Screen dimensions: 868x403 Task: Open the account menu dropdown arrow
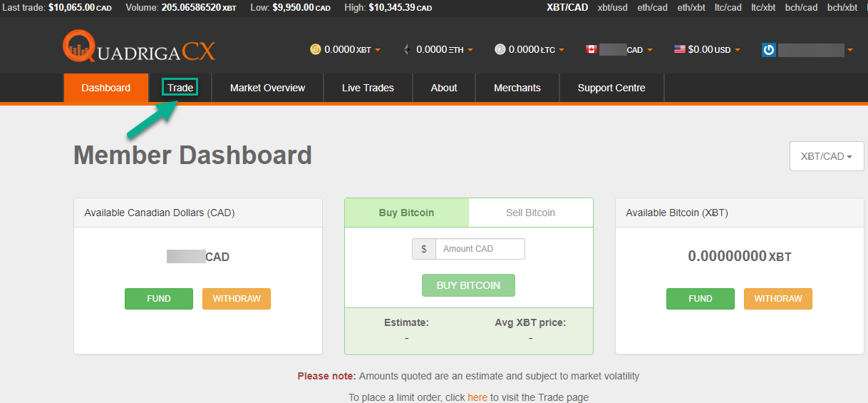pyautogui.click(x=849, y=50)
